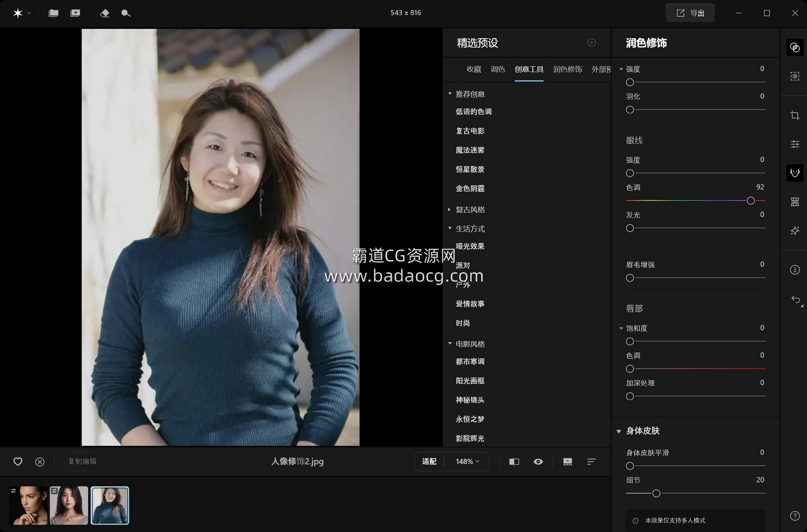Add a new preset with plus icon
807x532 pixels.
(591, 42)
